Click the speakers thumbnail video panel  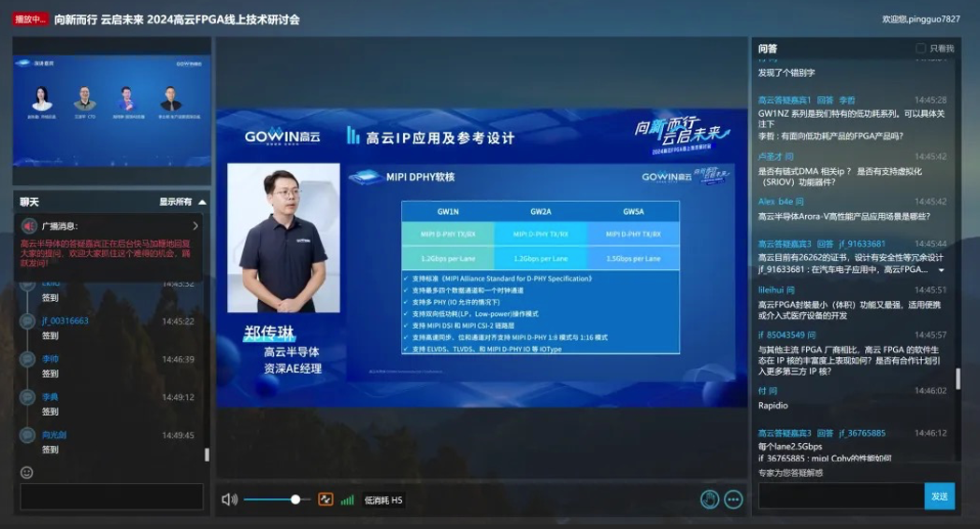click(112, 111)
